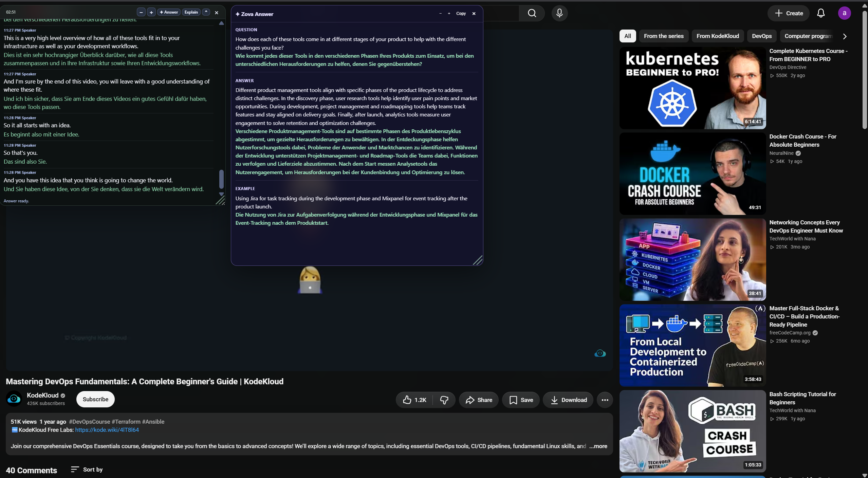The height and width of the screenshot is (478, 868).
Task: Click the KodeKloud watermark in the video
Action: [x=600, y=353]
